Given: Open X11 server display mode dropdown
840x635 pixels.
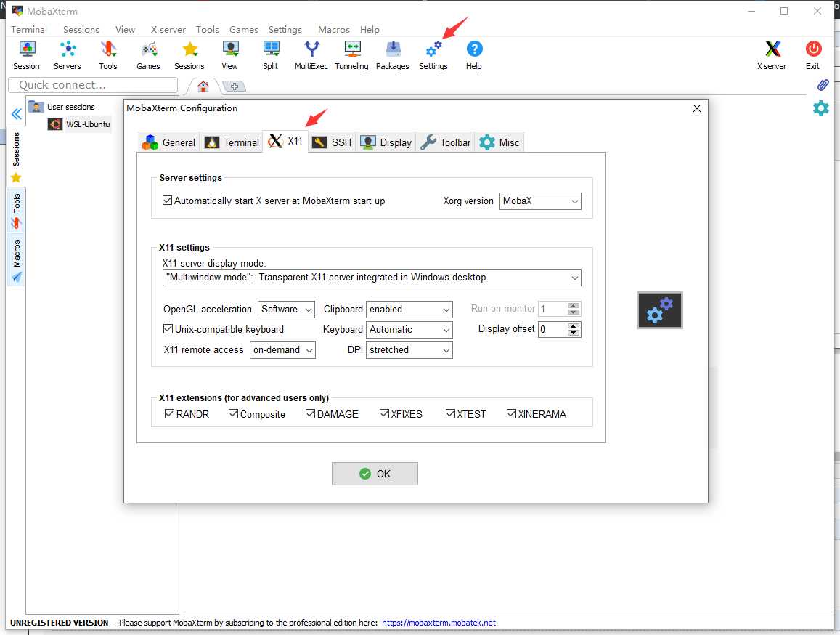Looking at the screenshot, I should click(372, 278).
